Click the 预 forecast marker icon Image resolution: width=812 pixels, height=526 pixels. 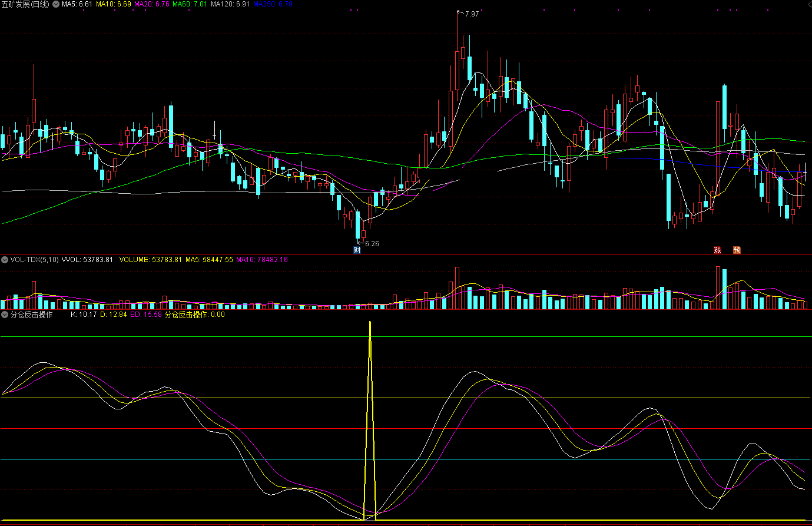[737, 250]
